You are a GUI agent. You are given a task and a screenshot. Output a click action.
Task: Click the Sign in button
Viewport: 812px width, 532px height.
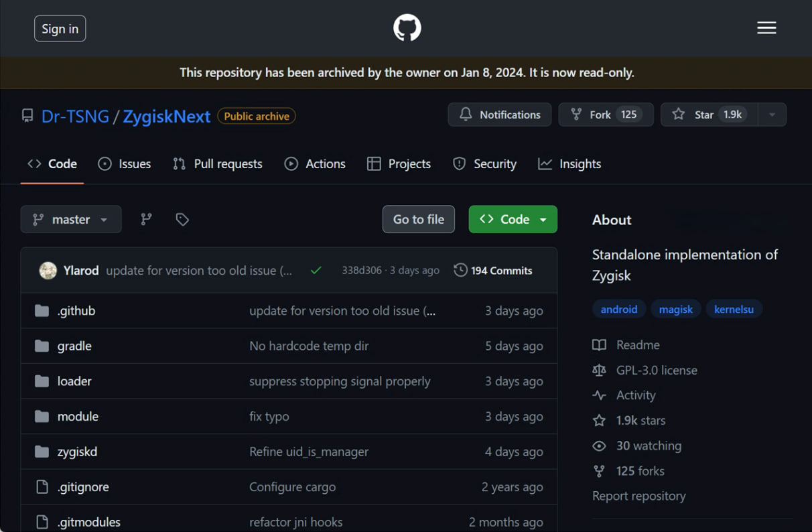click(60, 29)
